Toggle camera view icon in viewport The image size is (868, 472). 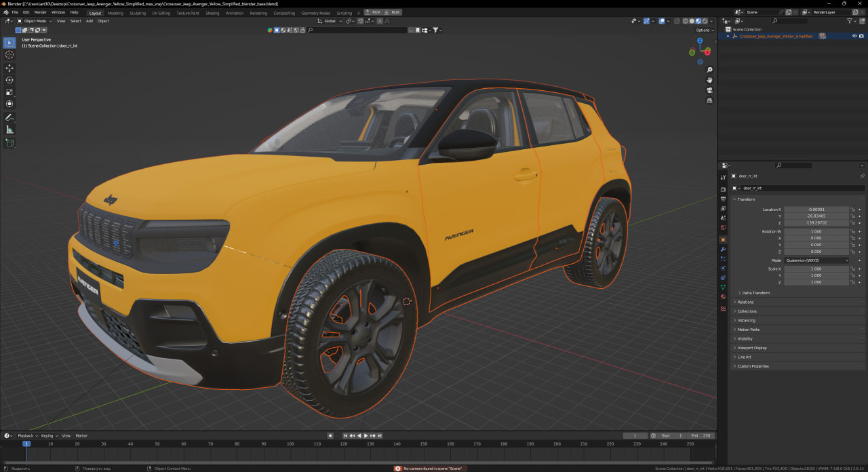pyautogui.click(x=709, y=90)
